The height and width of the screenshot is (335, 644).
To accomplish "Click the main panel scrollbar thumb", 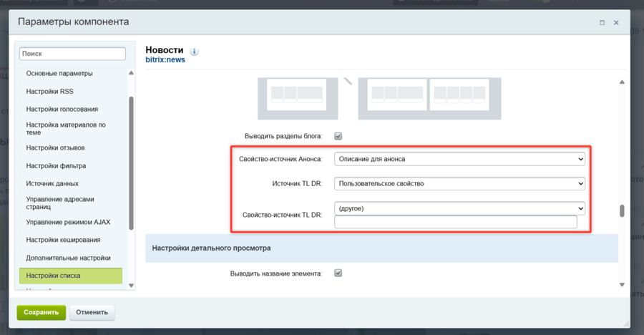I will tap(622, 211).
